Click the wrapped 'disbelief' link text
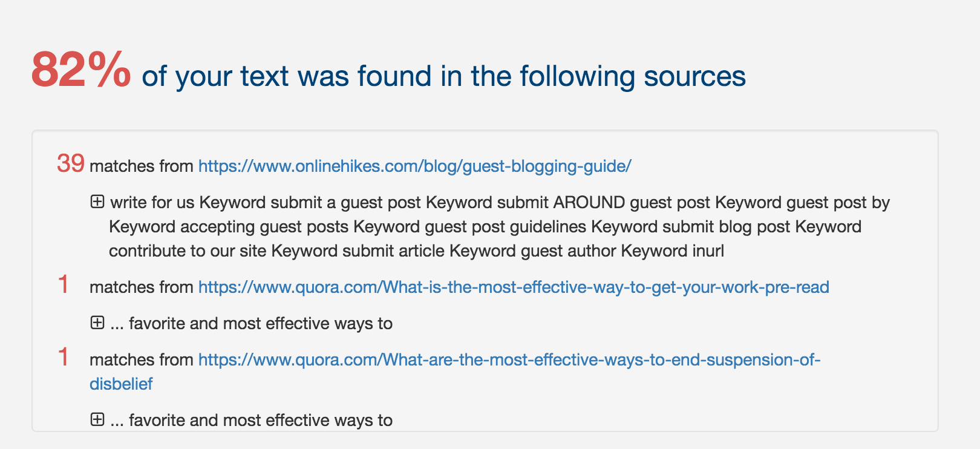Screen dimensions: 980x449 [x=121, y=384]
